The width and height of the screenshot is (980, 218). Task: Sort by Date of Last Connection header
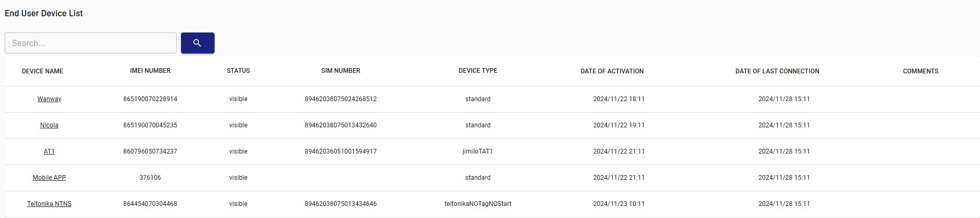777,71
